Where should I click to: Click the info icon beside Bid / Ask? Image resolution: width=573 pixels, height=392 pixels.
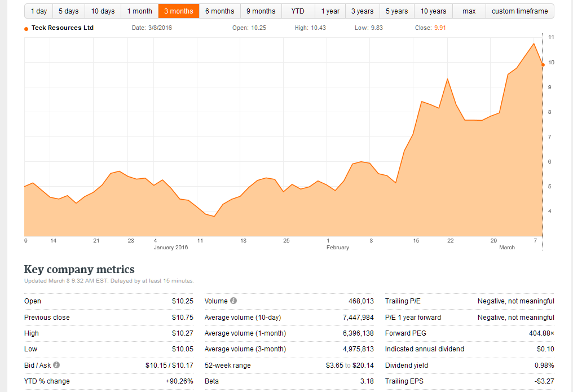pos(56,365)
